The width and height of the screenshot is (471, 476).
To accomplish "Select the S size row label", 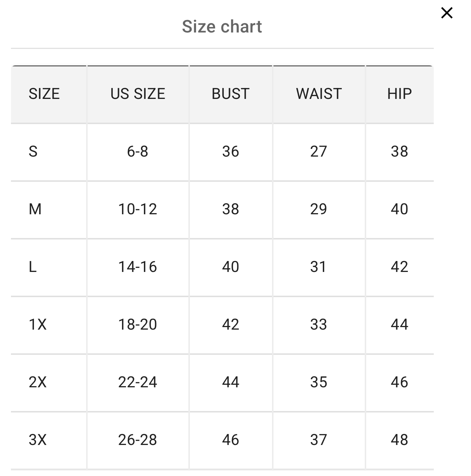I will coord(33,151).
